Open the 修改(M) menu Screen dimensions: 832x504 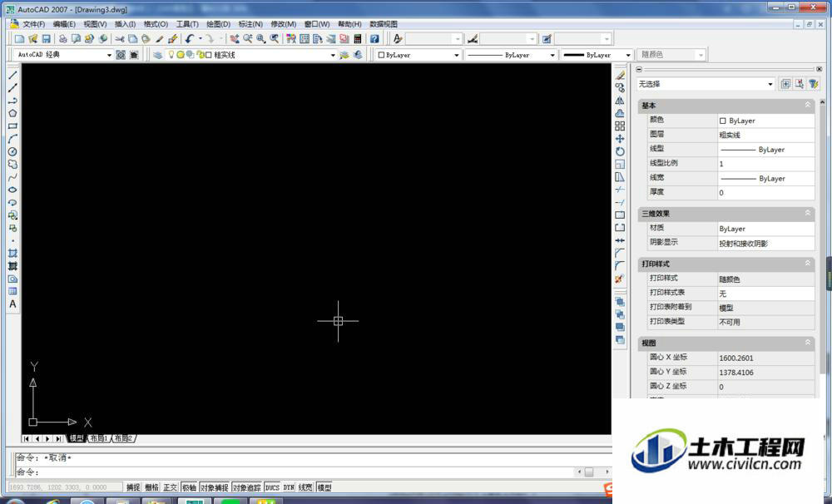pos(284,24)
